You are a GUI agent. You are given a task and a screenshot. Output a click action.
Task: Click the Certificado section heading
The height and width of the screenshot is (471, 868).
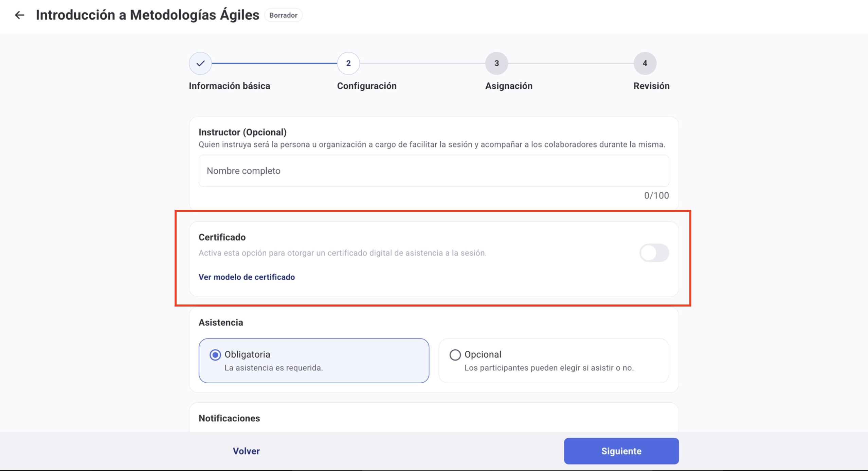(x=222, y=237)
